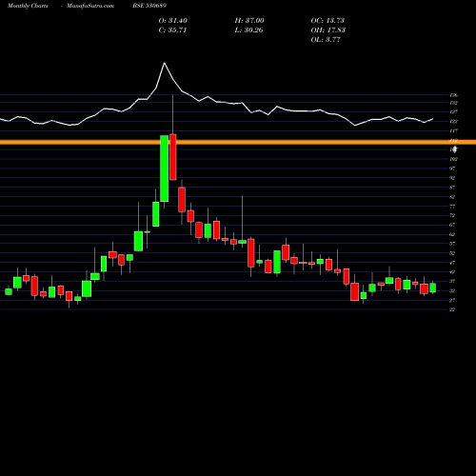Click the "Monthly Charts" title text
Image resolution: width=476 pixels, height=476 pixels.
[x=28, y=6]
